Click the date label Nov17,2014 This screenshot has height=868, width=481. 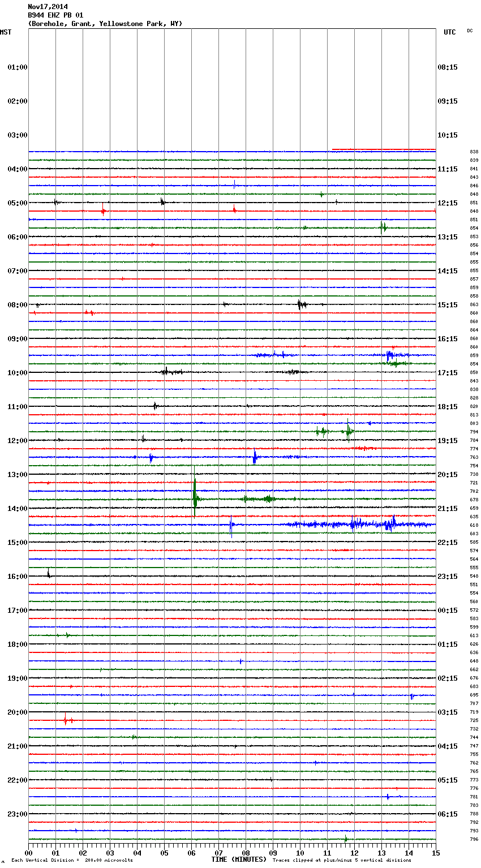pyautogui.click(x=48, y=7)
